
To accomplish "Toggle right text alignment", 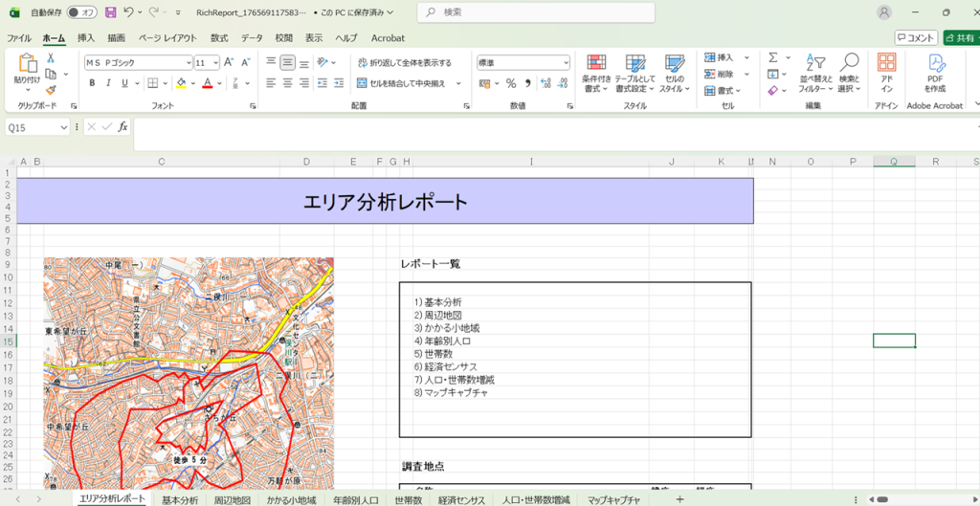I will pos(304,82).
